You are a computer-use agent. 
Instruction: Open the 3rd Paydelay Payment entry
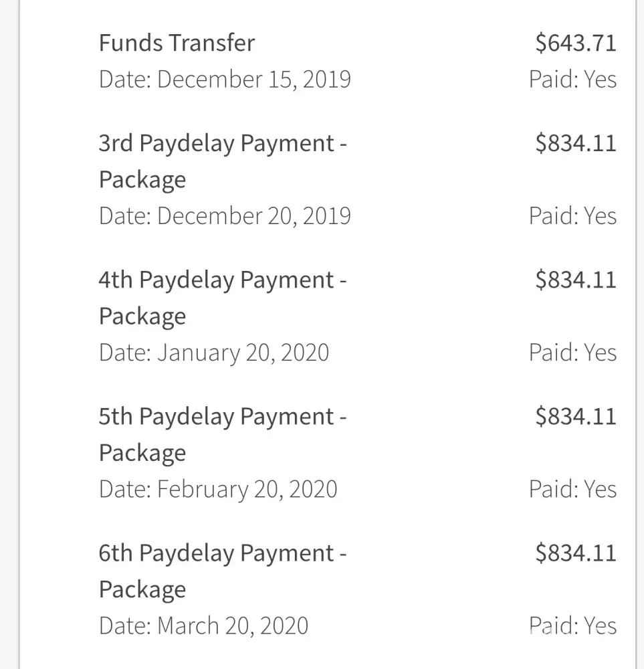tap(222, 161)
